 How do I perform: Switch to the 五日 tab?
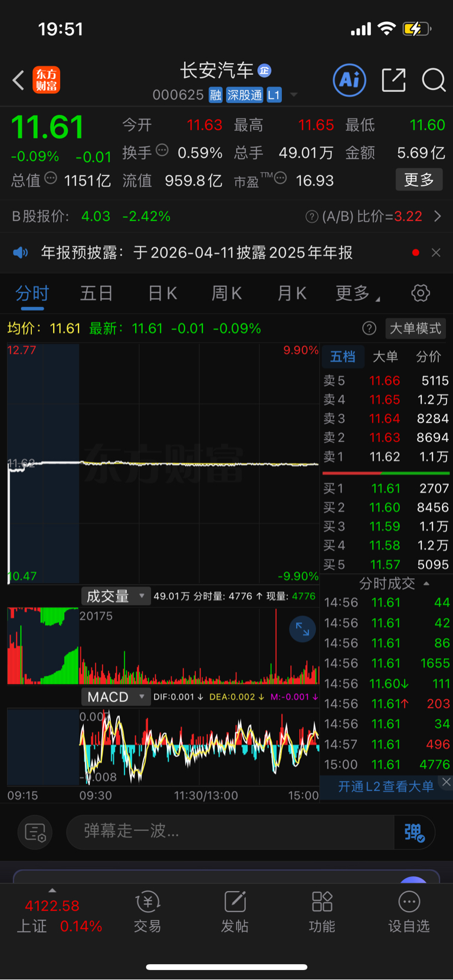[96, 293]
